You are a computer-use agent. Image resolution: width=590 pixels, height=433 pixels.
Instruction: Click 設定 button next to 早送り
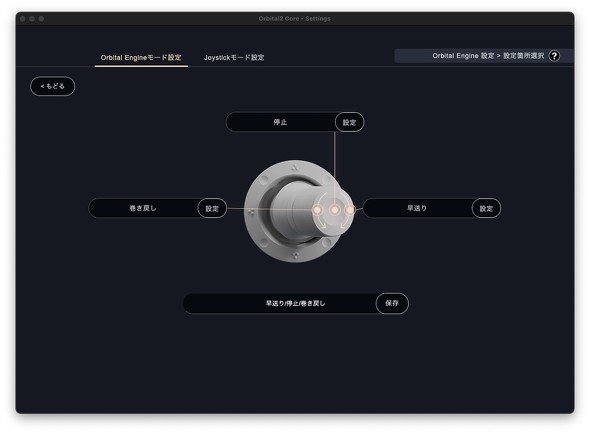tap(486, 208)
